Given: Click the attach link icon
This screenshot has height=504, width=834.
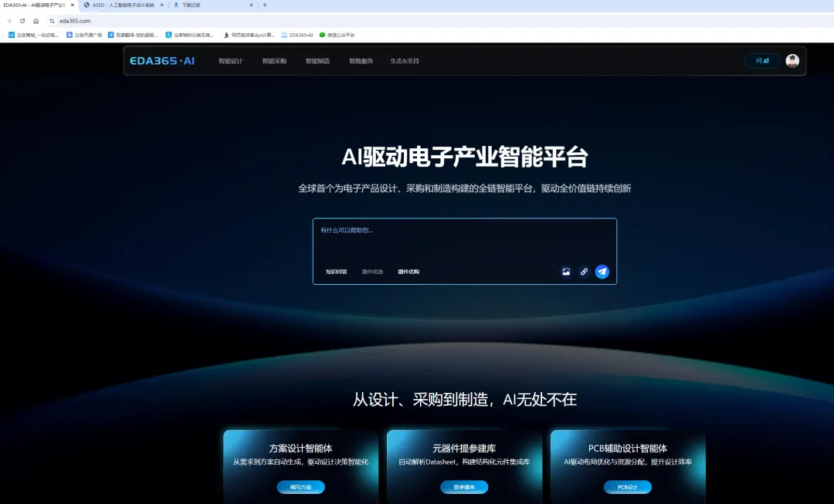Looking at the screenshot, I should (584, 272).
